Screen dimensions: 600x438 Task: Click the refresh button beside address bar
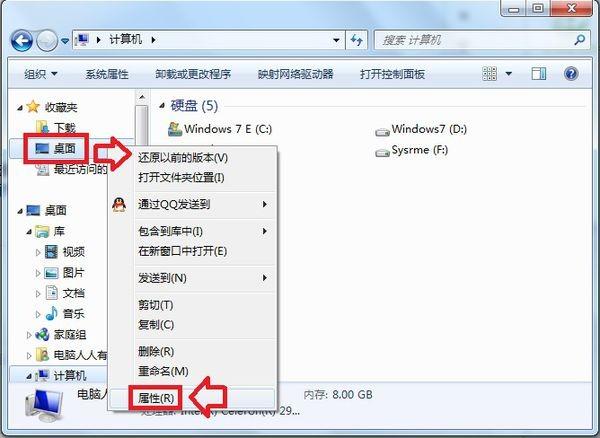click(357, 40)
